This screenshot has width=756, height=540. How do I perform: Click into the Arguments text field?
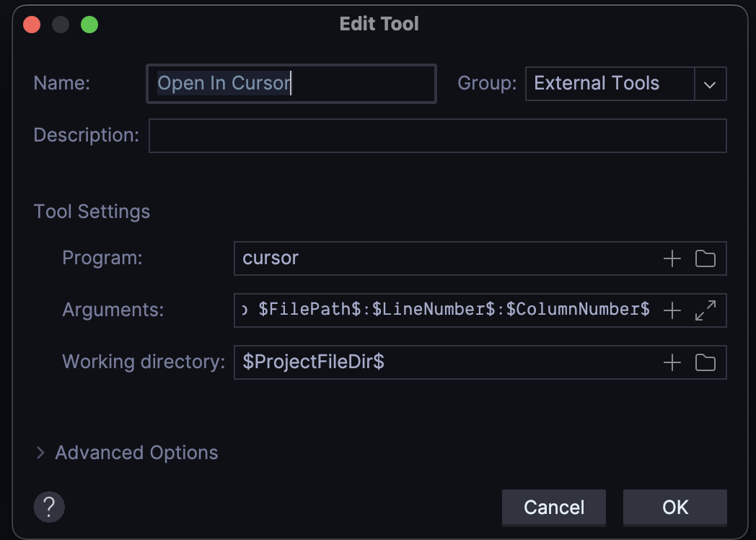[444, 310]
